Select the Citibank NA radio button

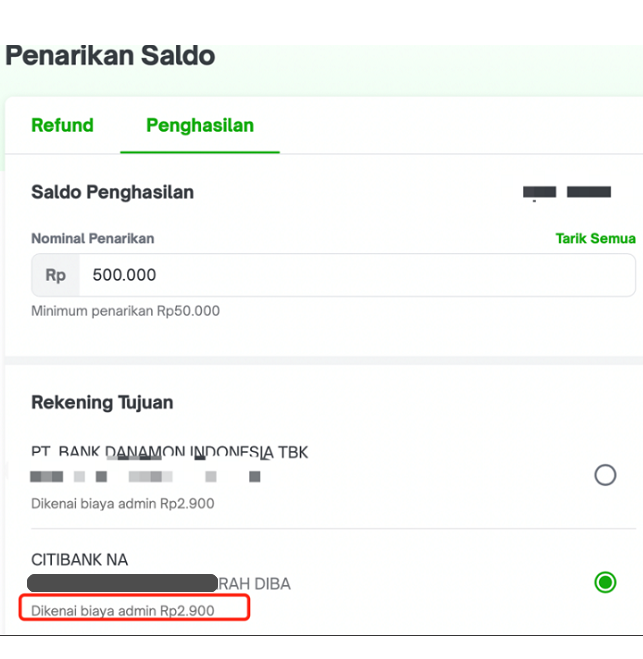605,582
